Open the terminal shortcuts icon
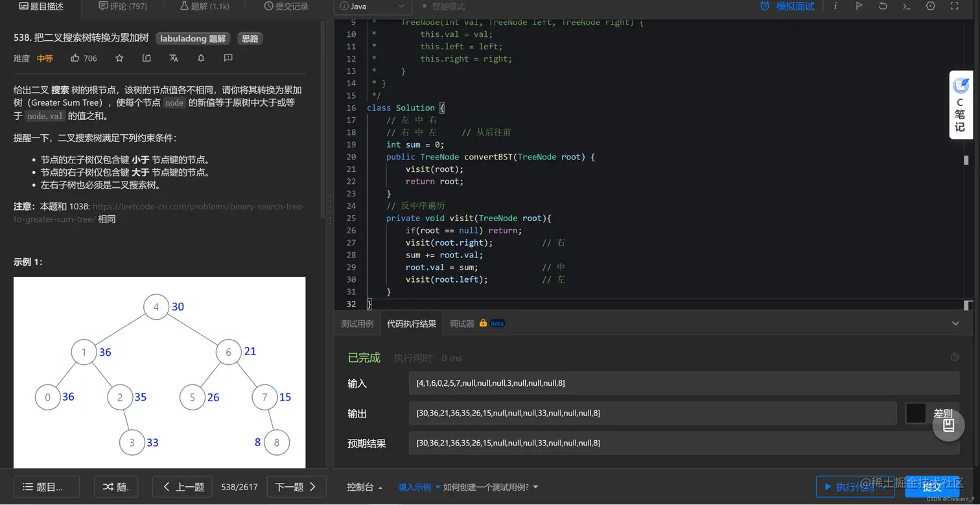 907,6
